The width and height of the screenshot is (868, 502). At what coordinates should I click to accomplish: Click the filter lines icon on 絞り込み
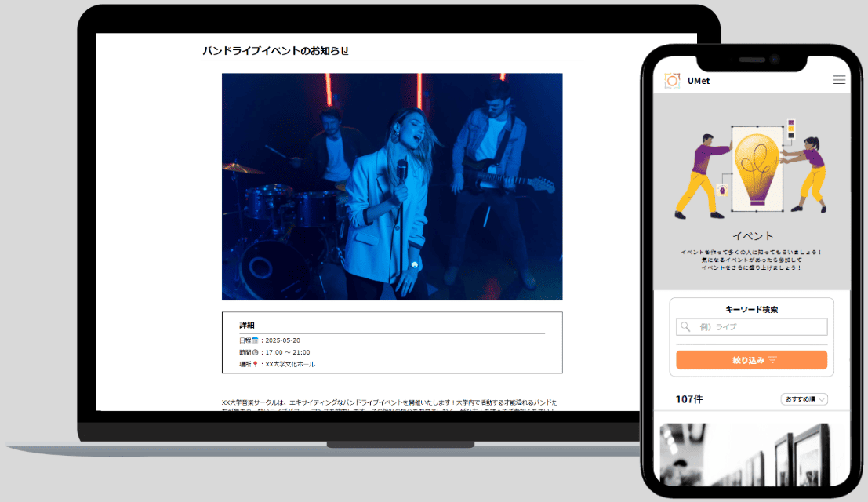772,360
